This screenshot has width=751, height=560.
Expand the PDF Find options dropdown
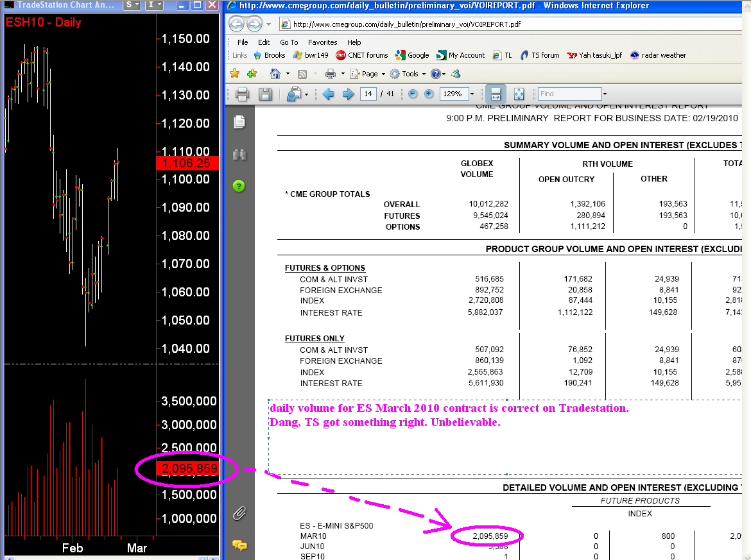pos(605,94)
